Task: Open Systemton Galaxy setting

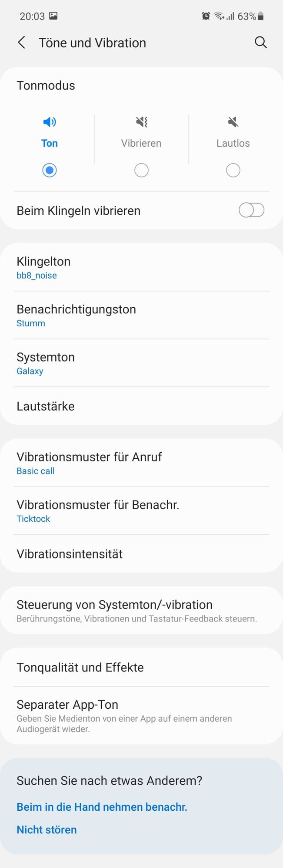Action: (x=141, y=363)
